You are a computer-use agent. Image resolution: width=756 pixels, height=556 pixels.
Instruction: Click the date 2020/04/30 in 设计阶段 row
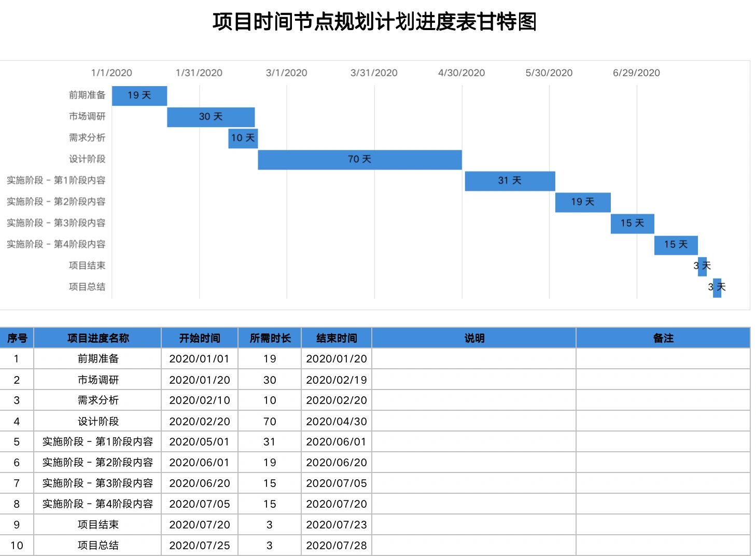point(337,421)
